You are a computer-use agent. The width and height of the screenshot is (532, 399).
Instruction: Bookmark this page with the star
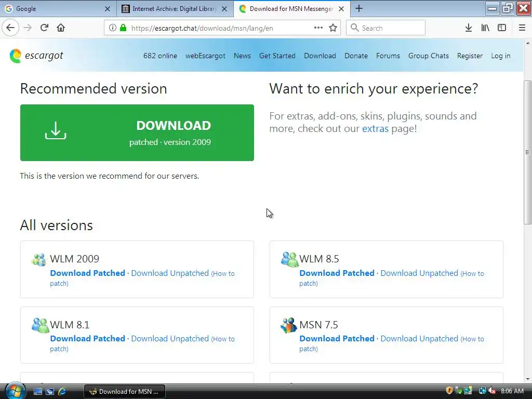[333, 28]
